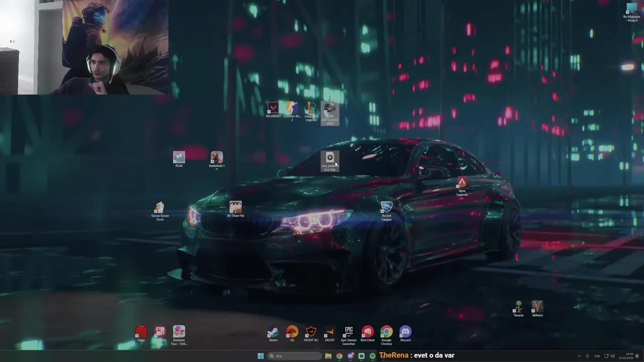Select the Rocket League shortcut
The width and height of the screenshot is (644, 362).
pos(386,211)
